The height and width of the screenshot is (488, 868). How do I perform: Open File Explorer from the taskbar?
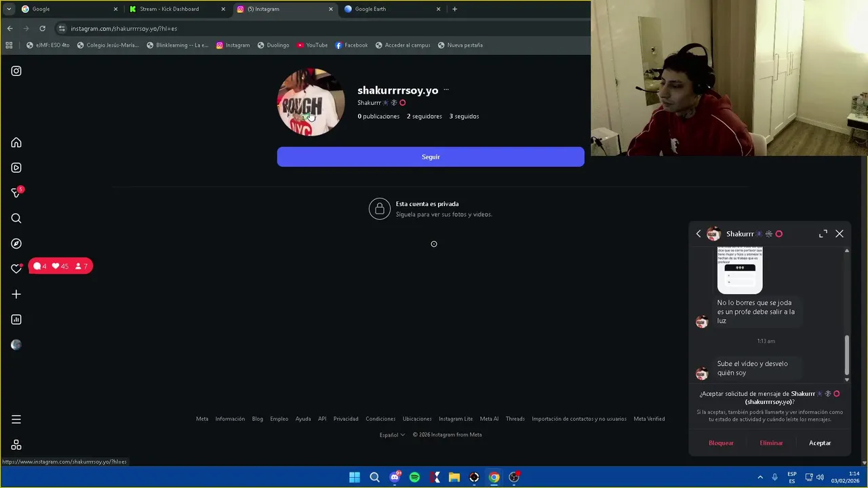pos(454,477)
